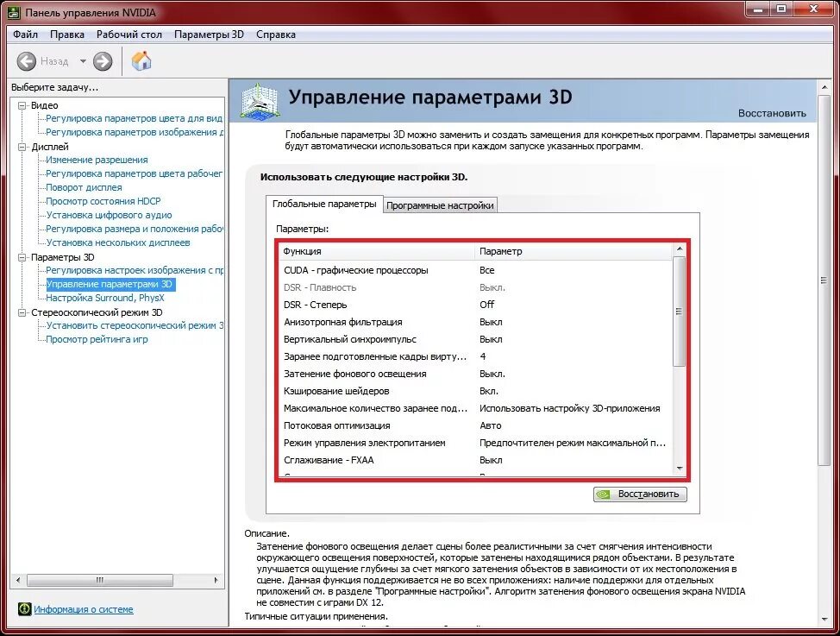
Task: Click the Forward arrow button
Action: [103, 61]
